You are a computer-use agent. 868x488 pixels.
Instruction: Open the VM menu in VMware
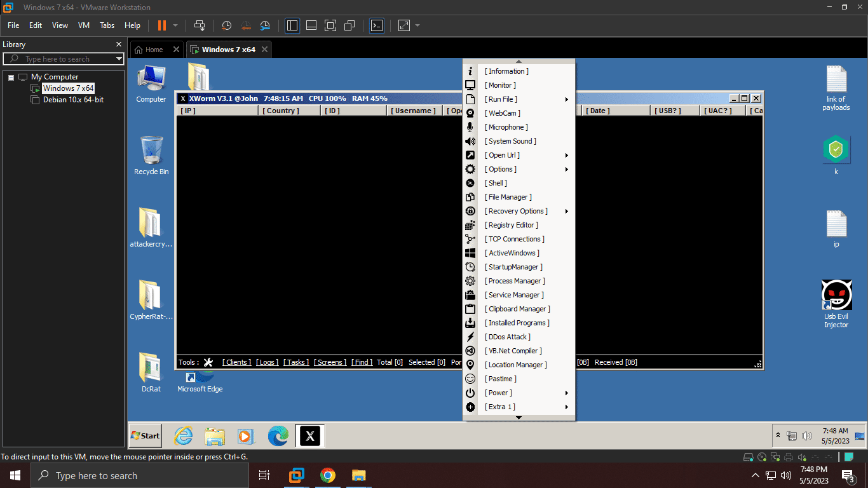[84, 25]
